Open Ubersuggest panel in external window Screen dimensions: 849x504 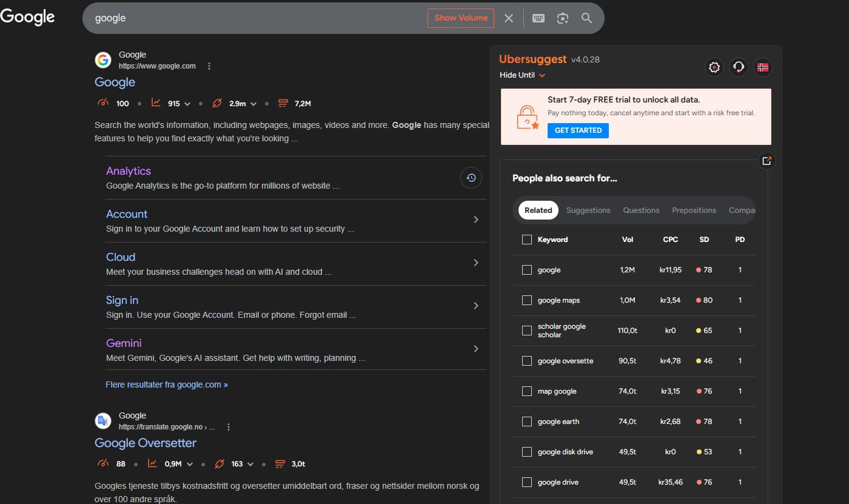pyautogui.click(x=767, y=161)
